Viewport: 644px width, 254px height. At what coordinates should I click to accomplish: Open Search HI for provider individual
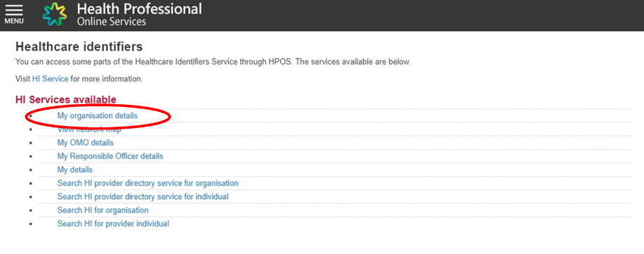[x=113, y=224]
